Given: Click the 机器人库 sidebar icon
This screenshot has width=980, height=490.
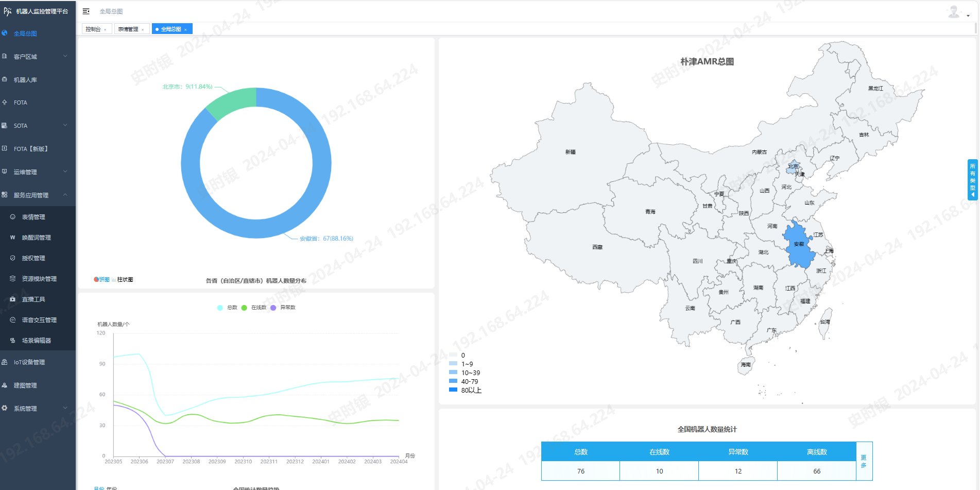Looking at the screenshot, I should pyautogui.click(x=5, y=79).
